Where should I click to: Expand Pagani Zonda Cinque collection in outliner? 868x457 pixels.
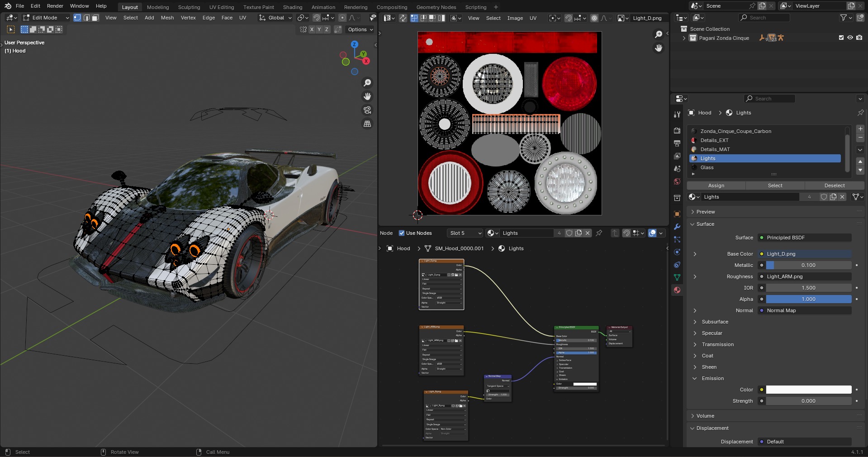(x=684, y=38)
